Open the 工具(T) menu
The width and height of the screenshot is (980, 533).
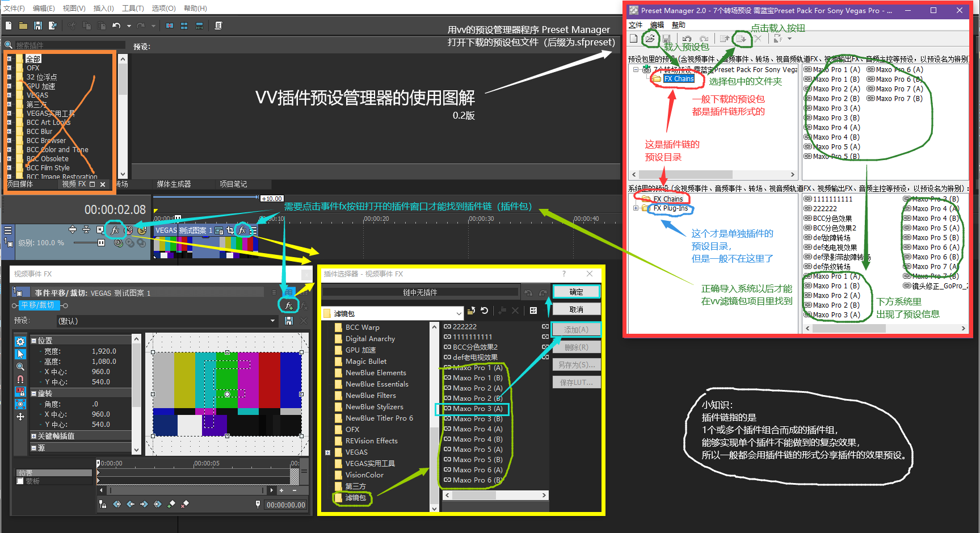[133, 8]
